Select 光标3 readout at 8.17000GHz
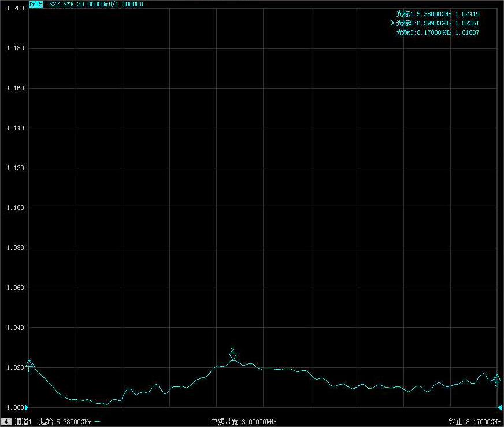Image resolution: width=504 pixels, height=427 pixels. point(438,32)
